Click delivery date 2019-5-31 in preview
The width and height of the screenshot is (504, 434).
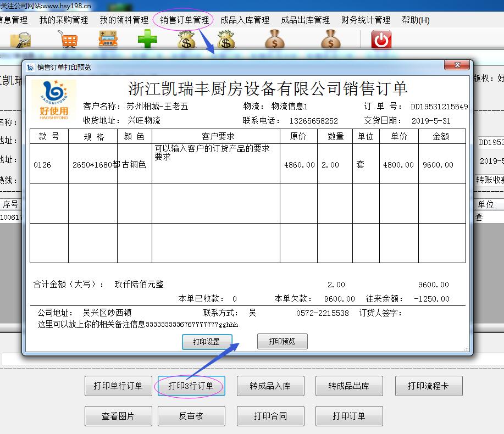(431, 121)
